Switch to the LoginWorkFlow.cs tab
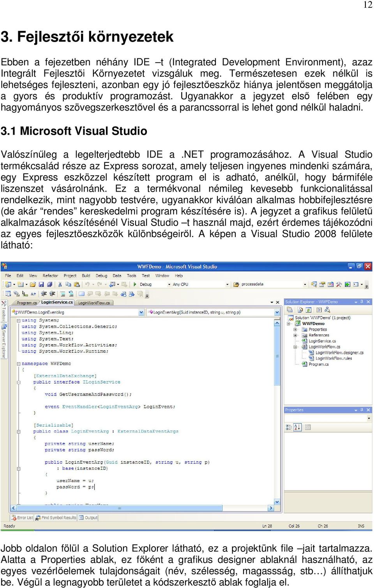 point(94,303)
